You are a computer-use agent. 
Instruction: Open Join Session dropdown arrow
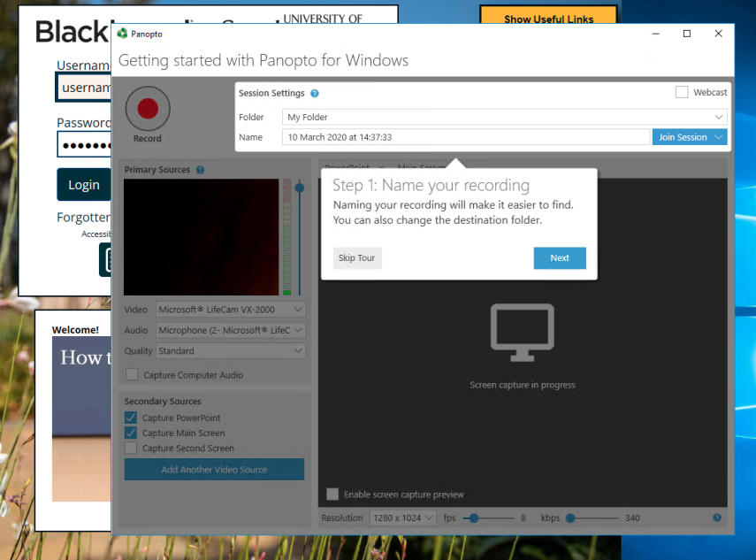point(719,137)
